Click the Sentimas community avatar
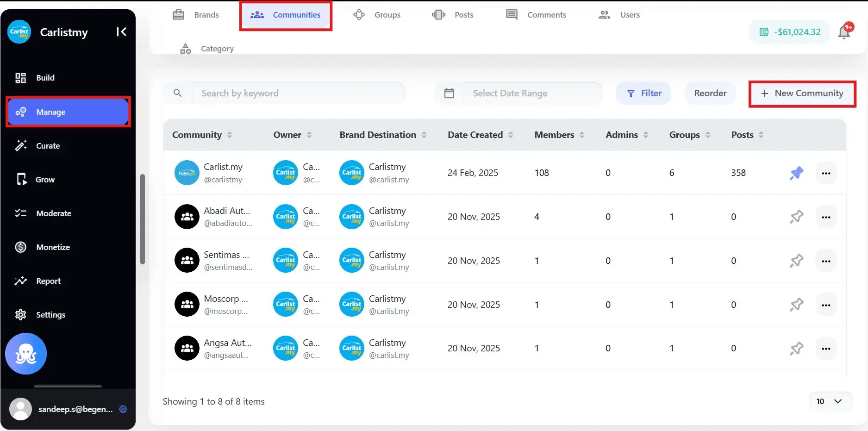 [187, 261]
